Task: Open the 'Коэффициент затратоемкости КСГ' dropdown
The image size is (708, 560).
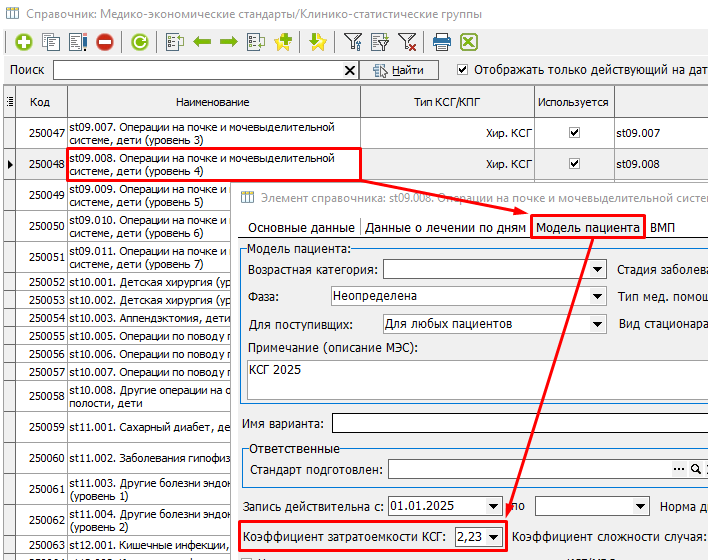Action: [x=494, y=538]
